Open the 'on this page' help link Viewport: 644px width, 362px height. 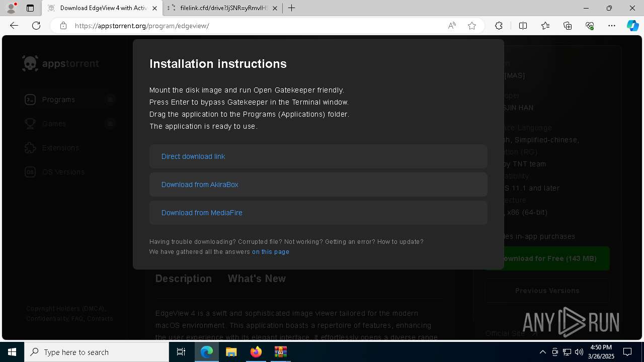pos(271,252)
